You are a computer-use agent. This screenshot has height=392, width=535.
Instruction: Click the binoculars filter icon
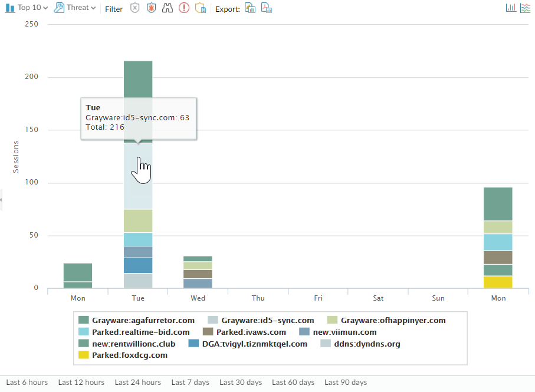[x=168, y=8]
